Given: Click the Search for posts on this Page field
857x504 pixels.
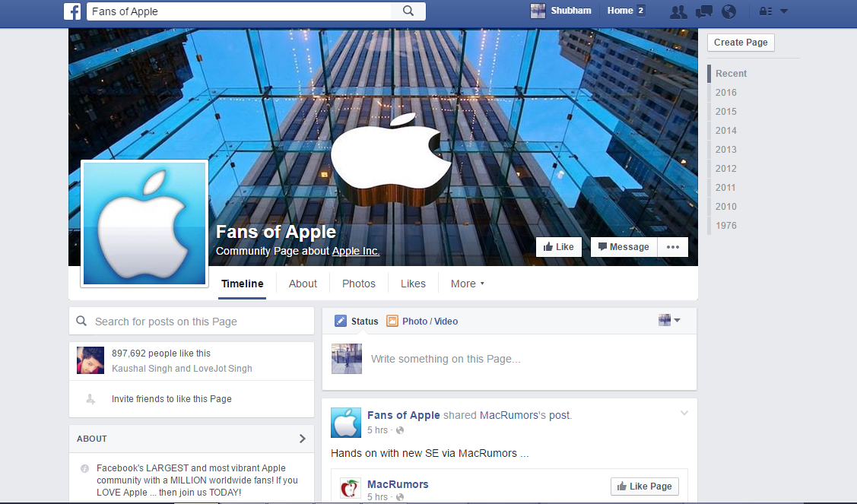Looking at the screenshot, I should point(192,322).
